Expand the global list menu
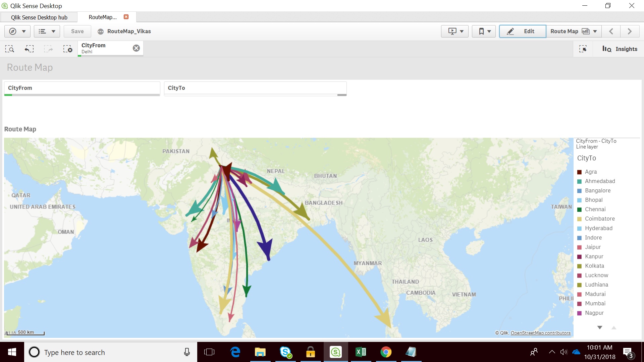The height and width of the screenshot is (362, 644). (47, 31)
